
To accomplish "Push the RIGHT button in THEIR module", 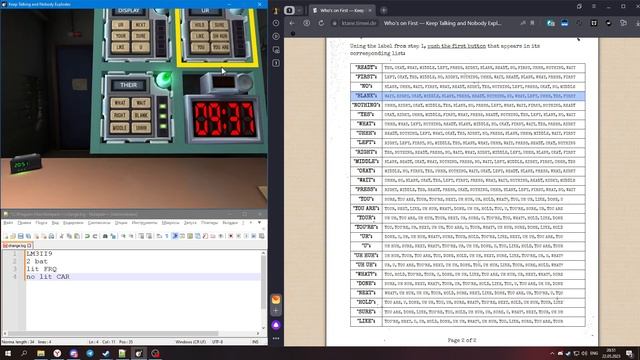I will [120, 115].
